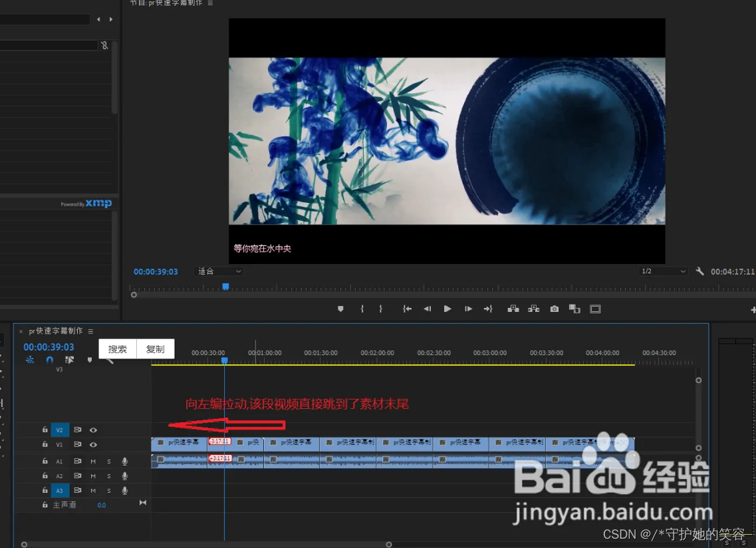
Task: Mark In point in program monitor
Action: point(362,309)
